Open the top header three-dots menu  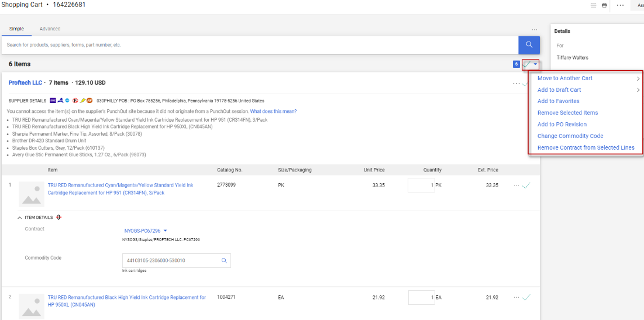[x=620, y=5]
